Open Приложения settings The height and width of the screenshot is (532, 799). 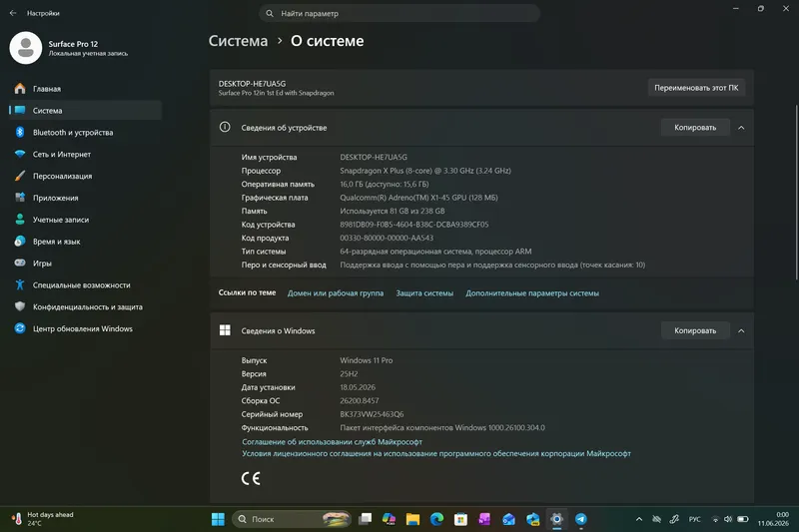click(85, 198)
